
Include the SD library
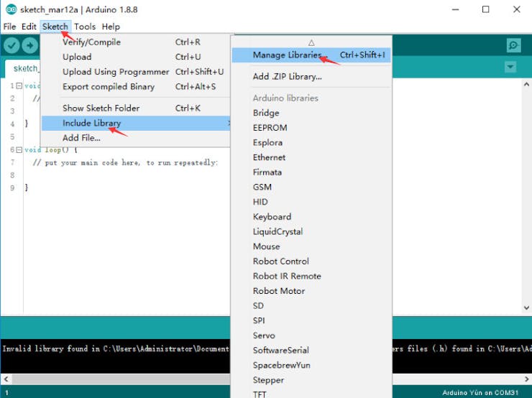(311, 306)
